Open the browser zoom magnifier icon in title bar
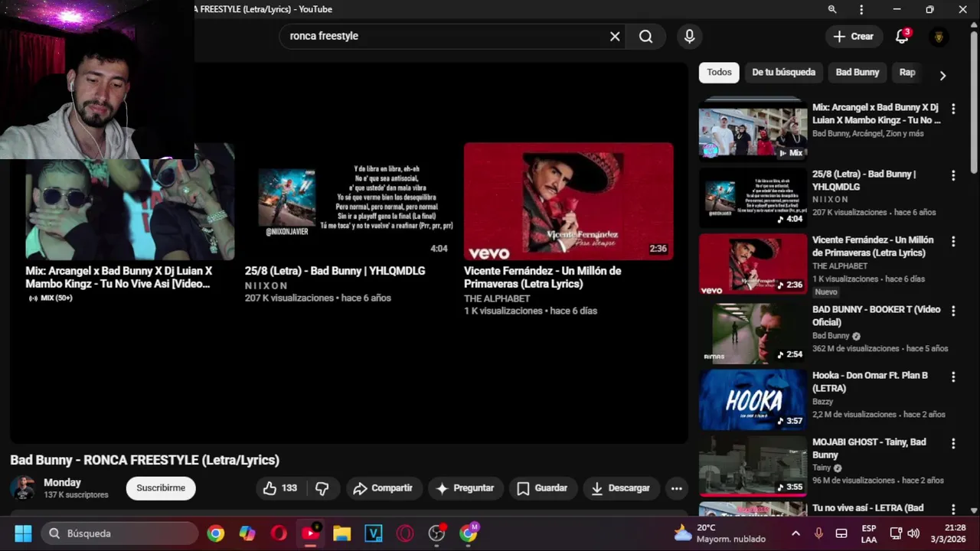The width and height of the screenshot is (980, 551). pyautogui.click(x=832, y=9)
